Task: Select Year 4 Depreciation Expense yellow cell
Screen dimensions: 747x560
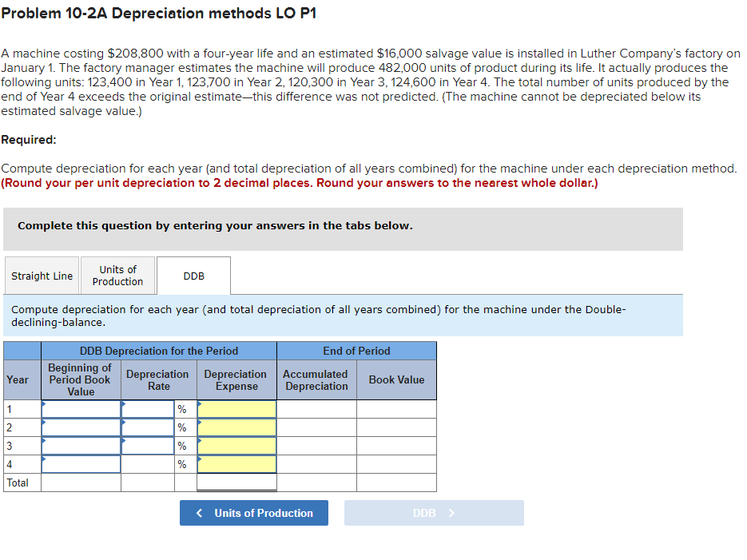Action: tap(236, 464)
